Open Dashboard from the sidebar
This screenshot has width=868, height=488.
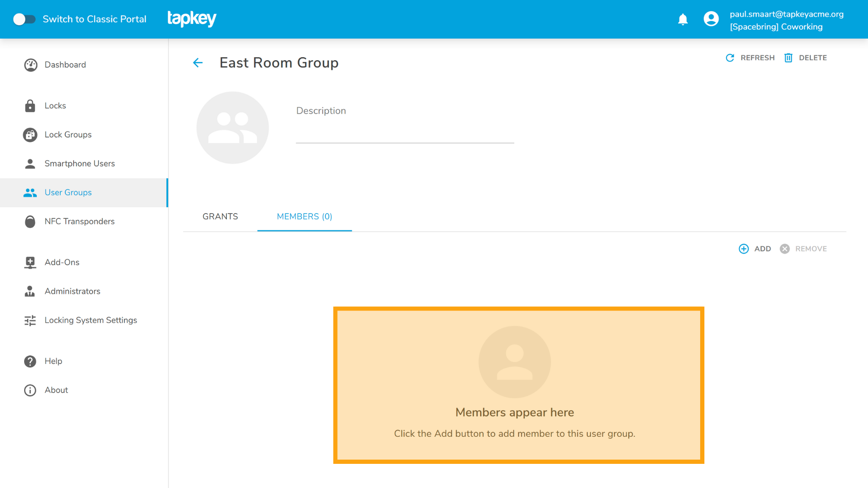tap(84, 65)
